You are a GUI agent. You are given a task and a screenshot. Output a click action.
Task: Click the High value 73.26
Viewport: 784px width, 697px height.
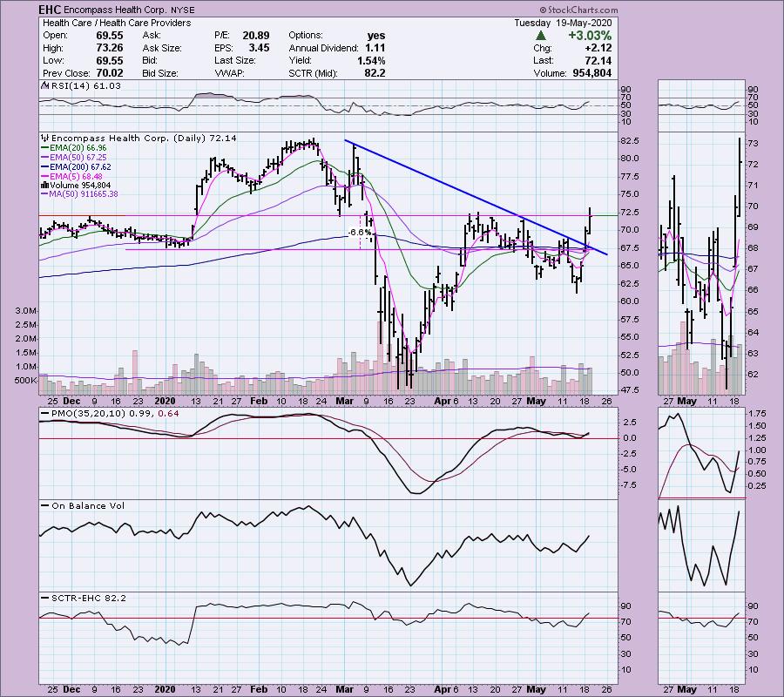(110, 48)
